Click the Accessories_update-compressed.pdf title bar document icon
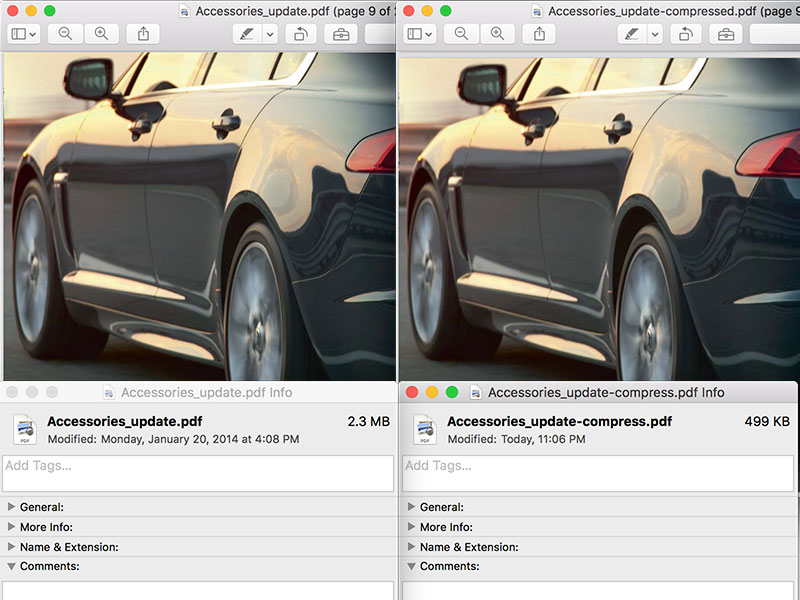The height and width of the screenshot is (600, 800). (537, 11)
